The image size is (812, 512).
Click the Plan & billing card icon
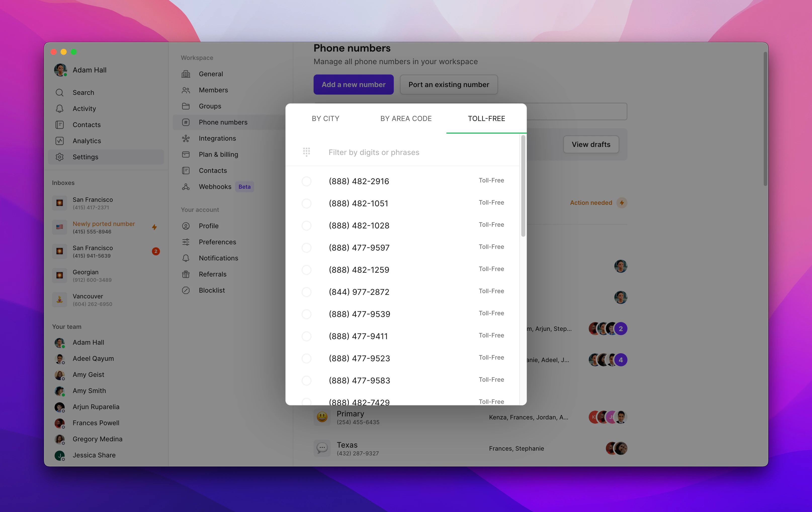tap(186, 154)
